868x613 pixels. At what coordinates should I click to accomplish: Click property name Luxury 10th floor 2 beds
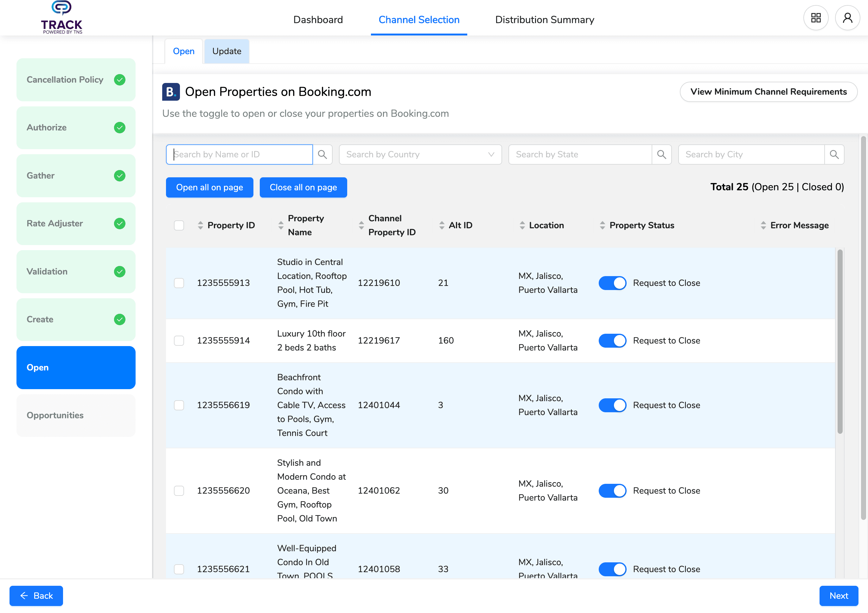(x=311, y=340)
